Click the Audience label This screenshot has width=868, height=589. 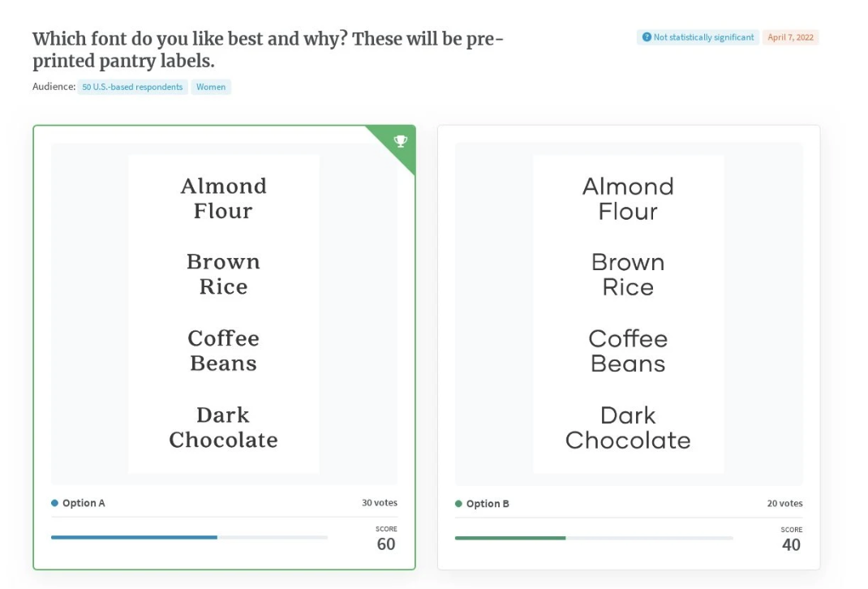point(54,86)
